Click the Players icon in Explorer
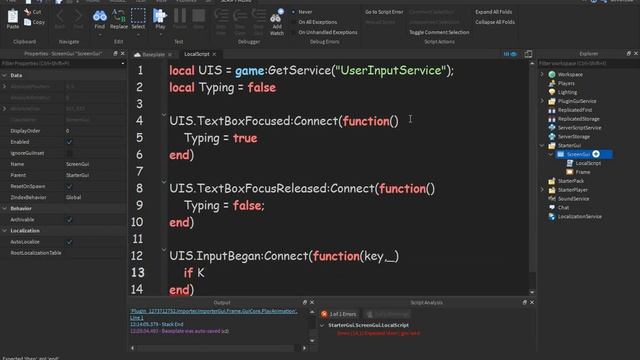This screenshot has height=360, width=640. 552,83
